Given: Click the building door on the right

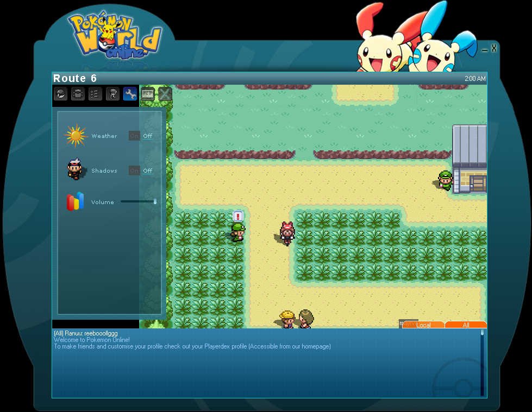Looking at the screenshot, I should point(478,183).
